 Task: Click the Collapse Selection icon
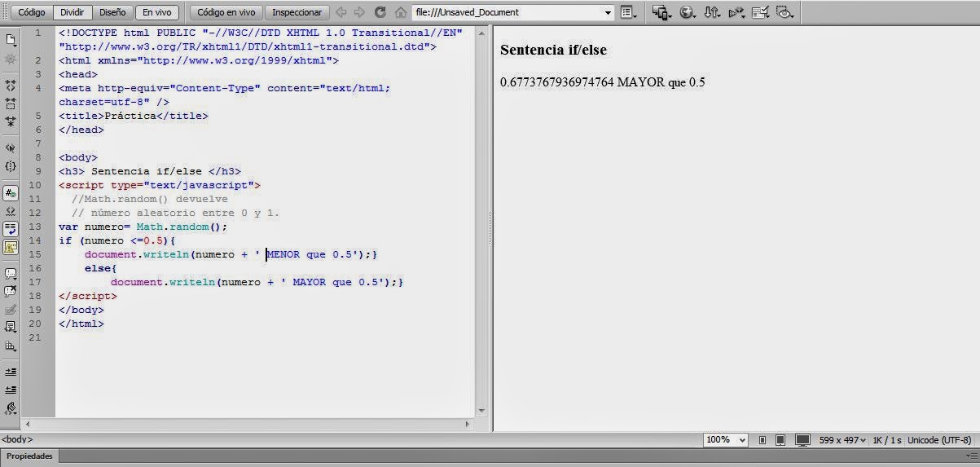coord(11,104)
